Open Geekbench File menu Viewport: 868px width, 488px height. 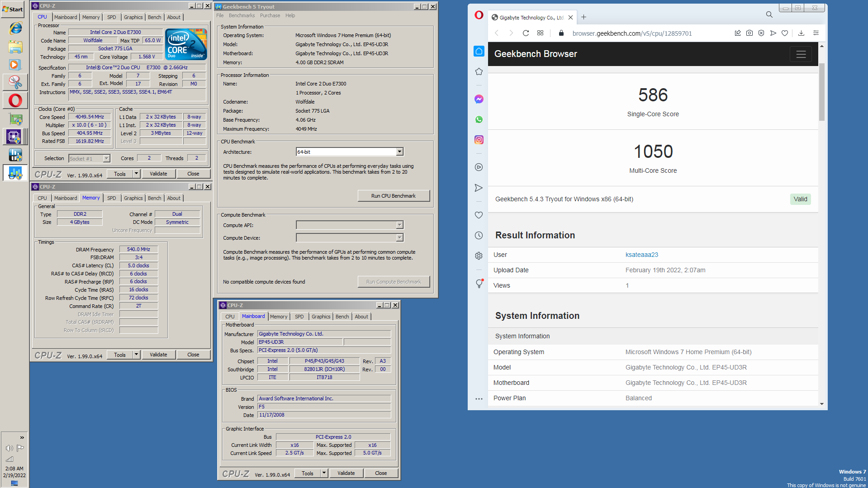coord(220,15)
